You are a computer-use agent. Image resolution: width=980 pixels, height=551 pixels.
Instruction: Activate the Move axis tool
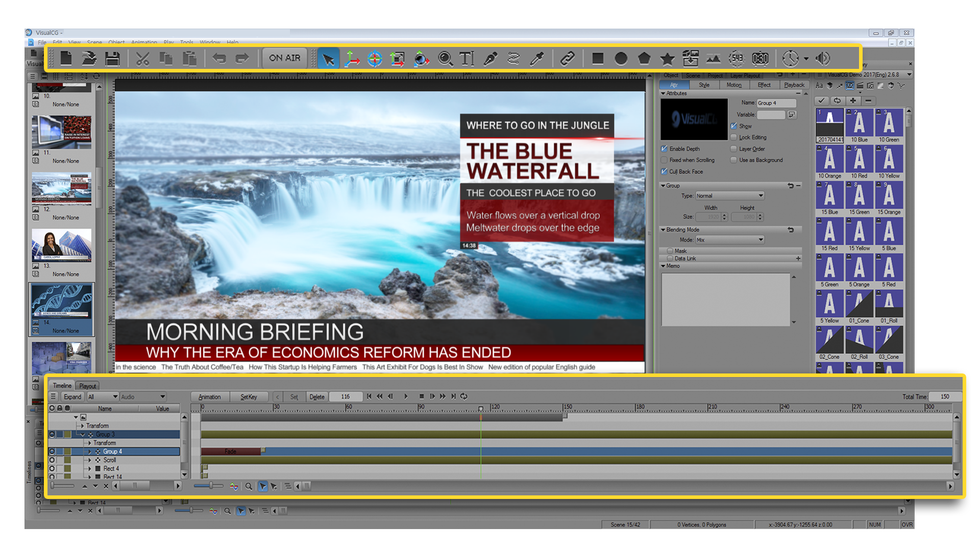pyautogui.click(x=352, y=58)
